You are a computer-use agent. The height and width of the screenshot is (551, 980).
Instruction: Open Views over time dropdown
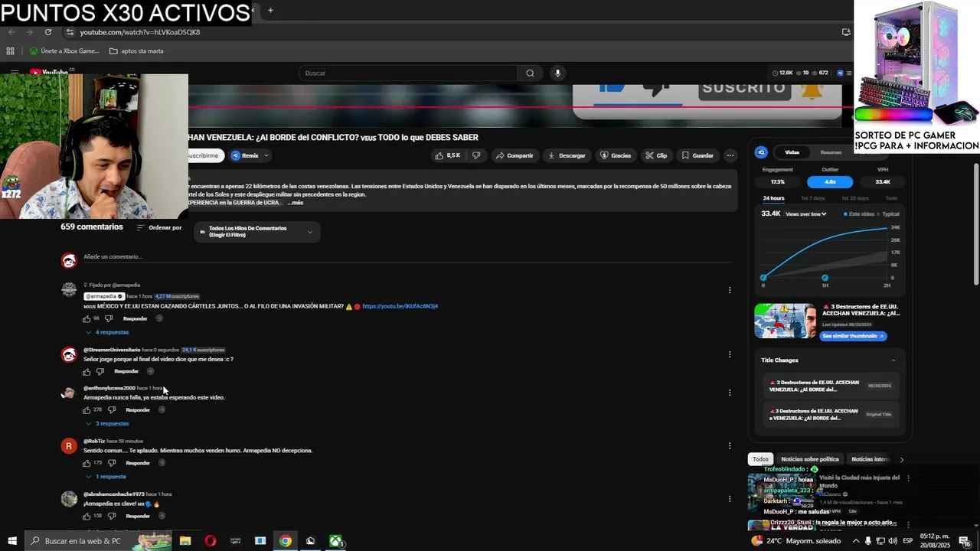pos(806,214)
